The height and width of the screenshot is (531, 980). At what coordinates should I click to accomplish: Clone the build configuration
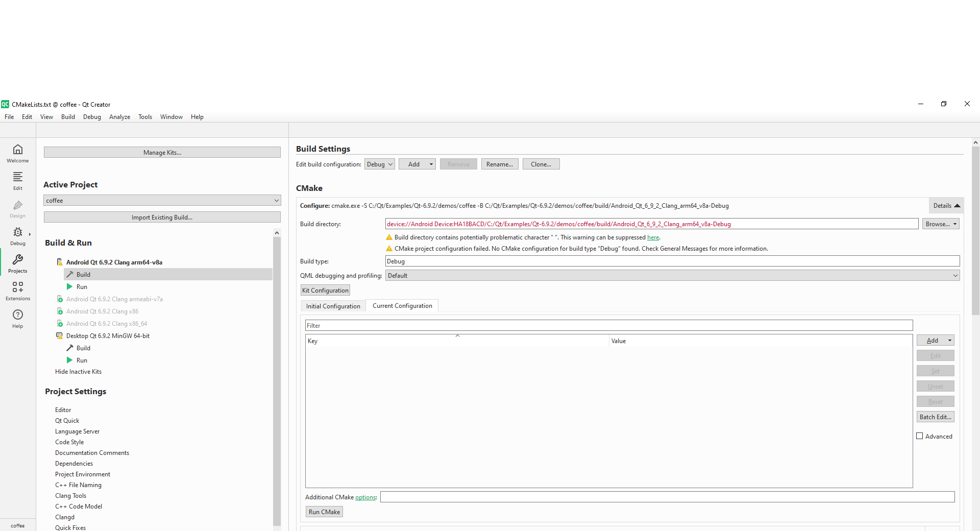pyautogui.click(x=541, y=164)
